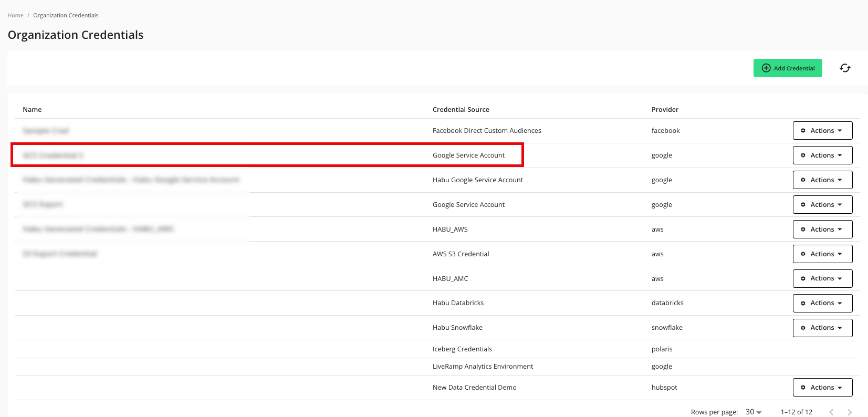868x417 pixels.
Task: Sort by Provider column header
Action: click(x=665, y=110)
